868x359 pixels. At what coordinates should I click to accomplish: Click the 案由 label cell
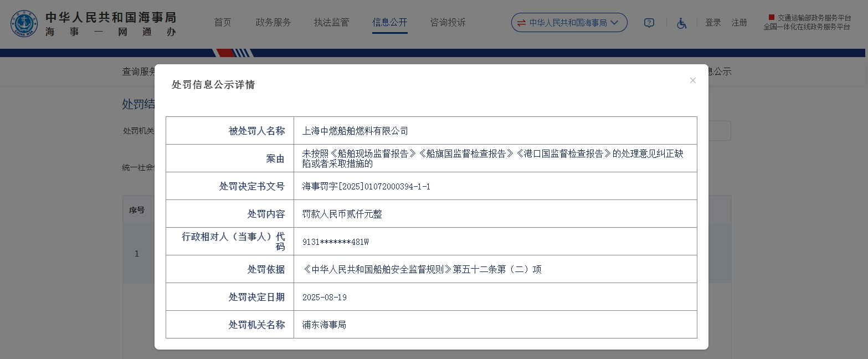[x=230, y=158]
